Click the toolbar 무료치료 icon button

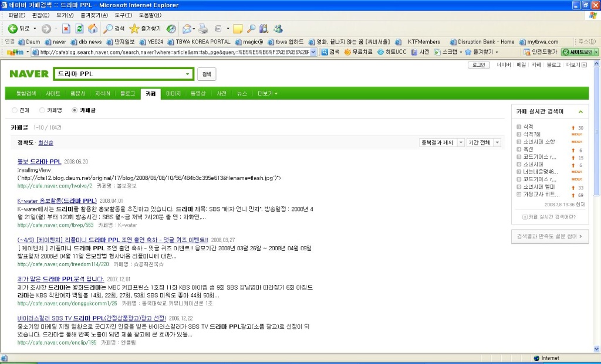click(359, 52)
